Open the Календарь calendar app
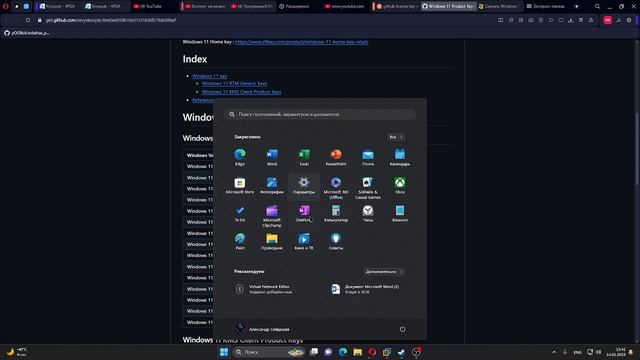 click(400, 157)
